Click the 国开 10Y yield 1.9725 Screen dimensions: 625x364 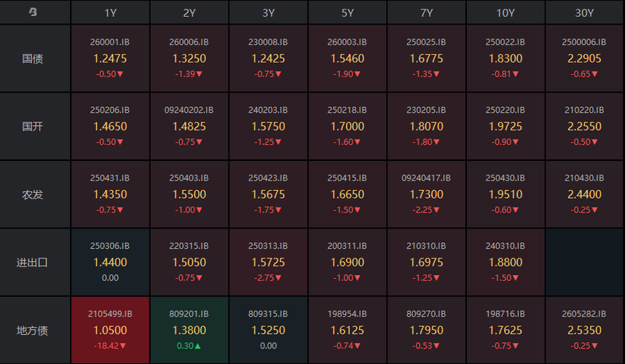[506, 127]
